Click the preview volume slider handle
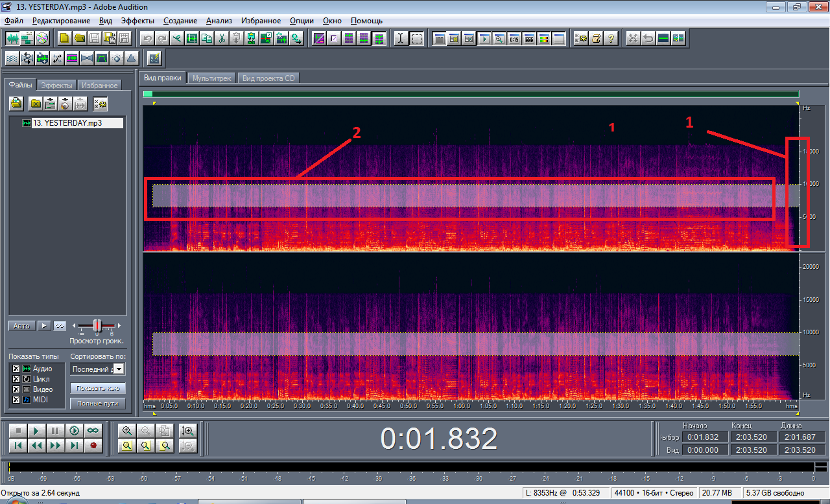 click(97, 325)
